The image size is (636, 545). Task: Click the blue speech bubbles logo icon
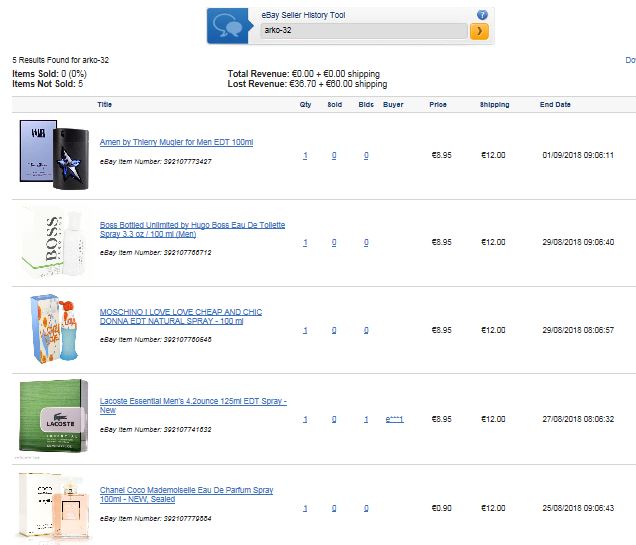coord(227,26)
